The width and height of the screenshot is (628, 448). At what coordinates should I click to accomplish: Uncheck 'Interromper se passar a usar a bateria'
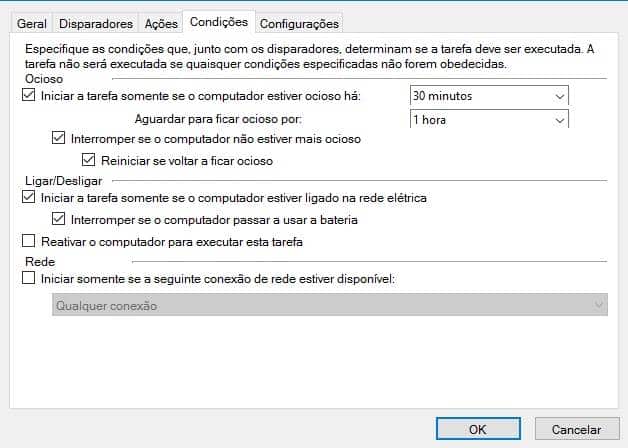pos(58,219)
